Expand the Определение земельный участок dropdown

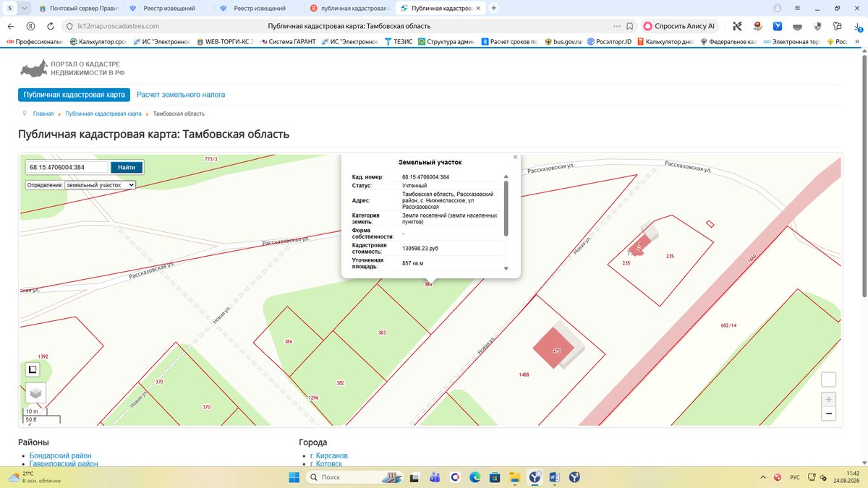[100, 185]
